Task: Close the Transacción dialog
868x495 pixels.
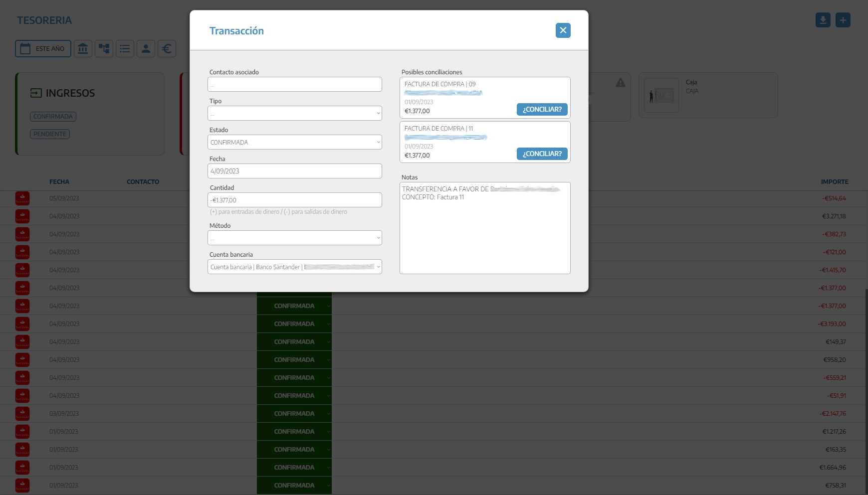Action: click(x=563, y=30)
